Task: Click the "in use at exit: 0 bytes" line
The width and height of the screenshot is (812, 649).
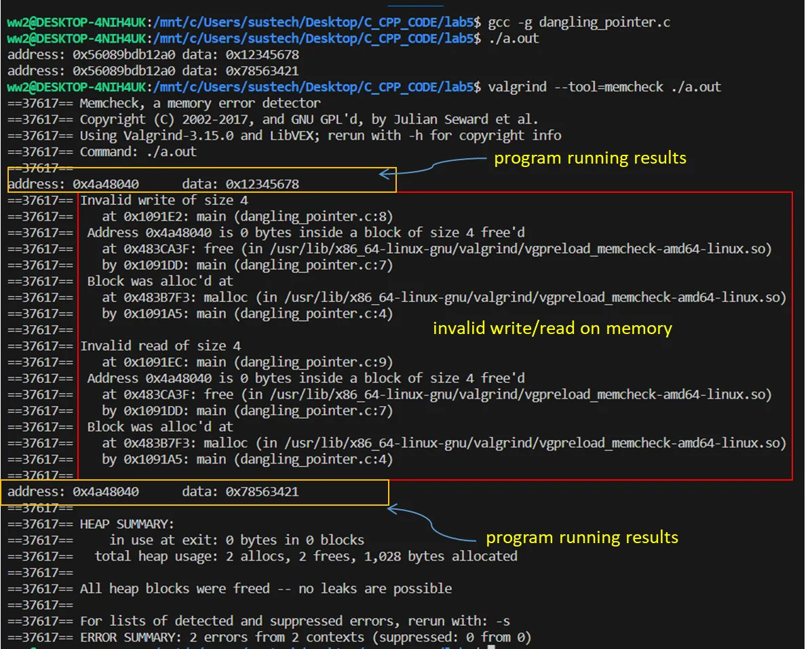Action: (x=236, y=540)
